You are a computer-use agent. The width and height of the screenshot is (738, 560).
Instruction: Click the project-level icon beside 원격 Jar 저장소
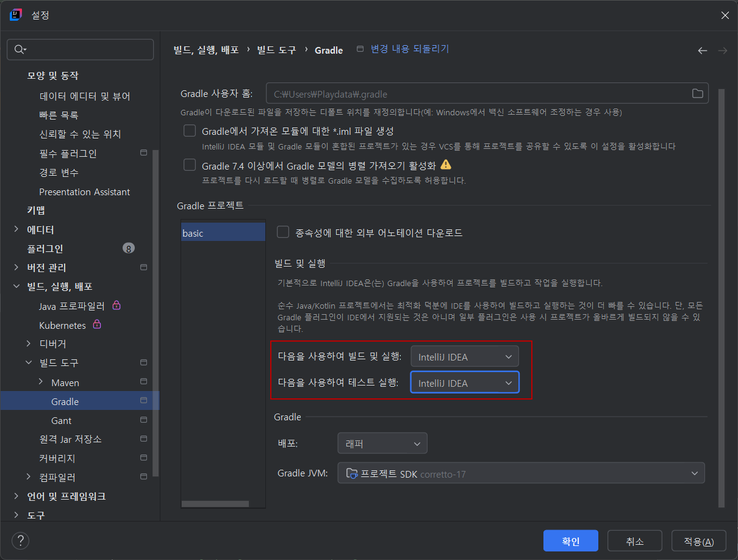point(144,439)
